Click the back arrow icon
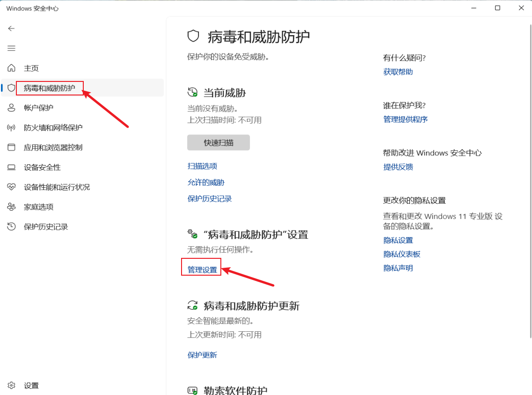 [x=11, y=29]
